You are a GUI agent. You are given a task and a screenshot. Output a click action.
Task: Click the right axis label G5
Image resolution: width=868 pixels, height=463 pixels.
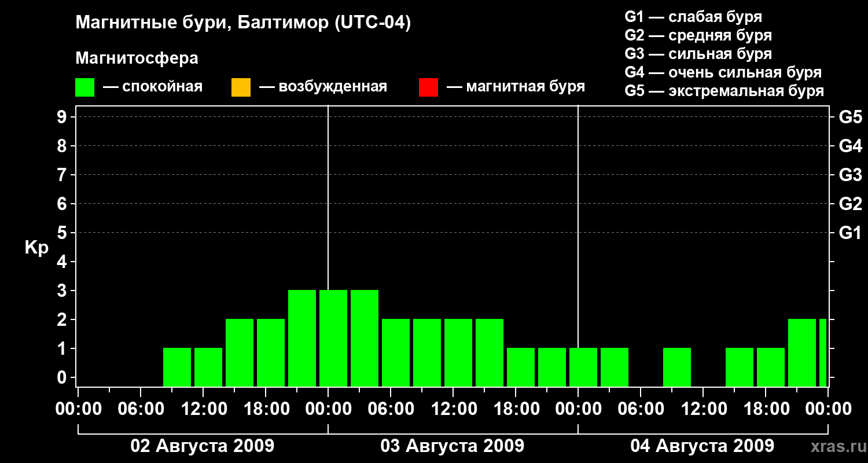(850, 117)
